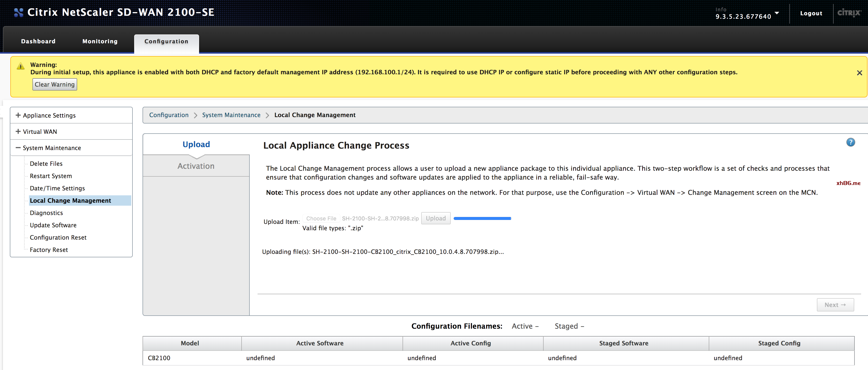868x370 pixels.
Task: Open Update Software in the sidebar
Action: pos(53,225)
